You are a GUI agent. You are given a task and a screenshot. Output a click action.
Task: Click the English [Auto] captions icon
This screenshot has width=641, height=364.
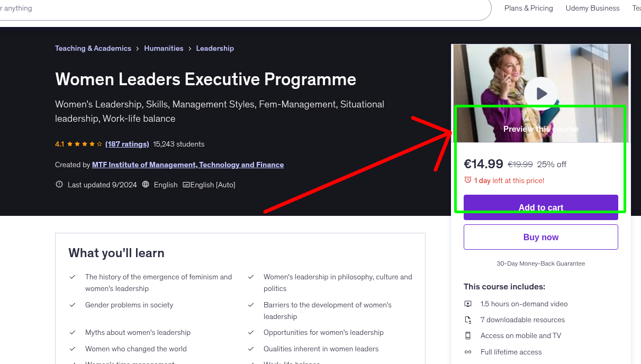tap(186, 185)
